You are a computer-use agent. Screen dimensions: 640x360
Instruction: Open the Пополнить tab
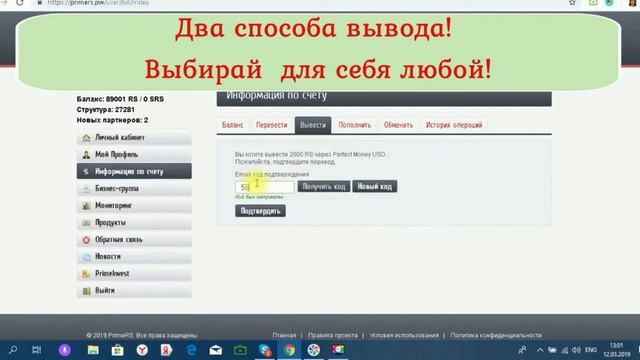(355, 125)
